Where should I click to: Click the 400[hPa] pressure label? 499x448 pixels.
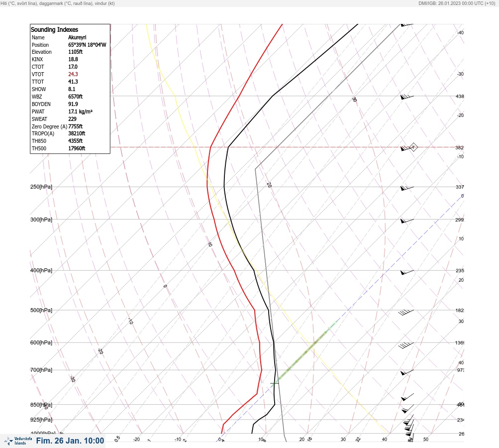[x=41, y=270]
